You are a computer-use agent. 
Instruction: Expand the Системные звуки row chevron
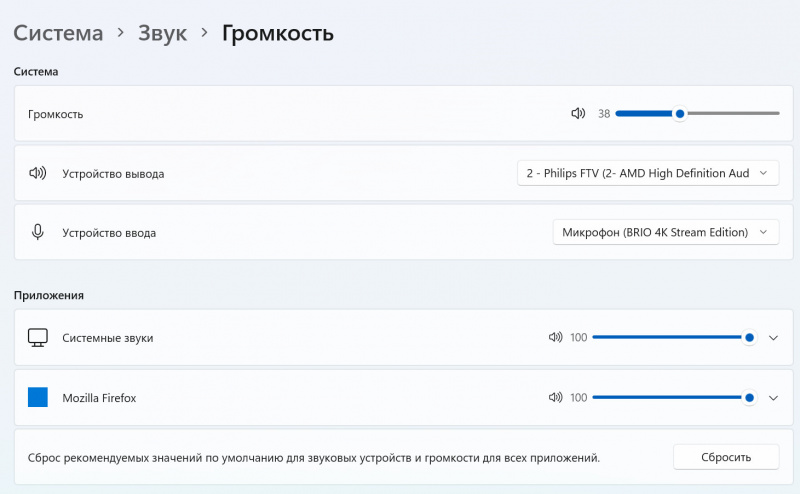(x=772, y=338)
